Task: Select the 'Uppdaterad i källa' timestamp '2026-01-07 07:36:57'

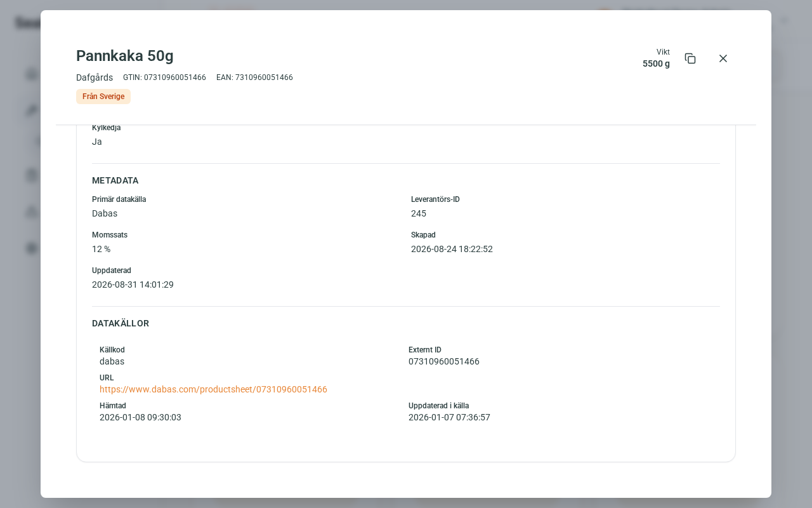Action: tap(449, 417)
